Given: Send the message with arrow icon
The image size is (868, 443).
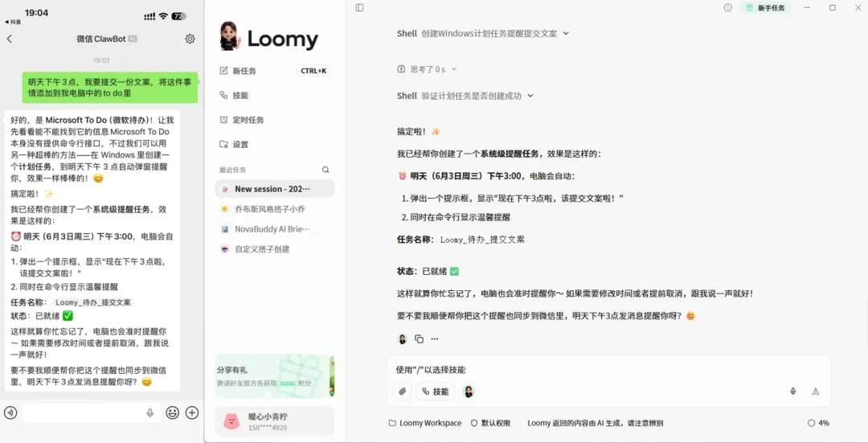Looking at the screenshot, I should (816, 392).
